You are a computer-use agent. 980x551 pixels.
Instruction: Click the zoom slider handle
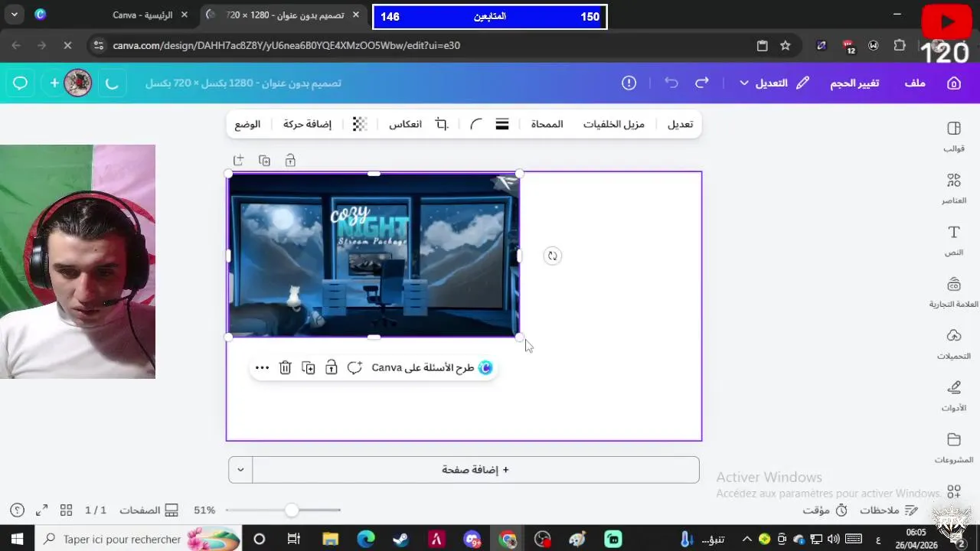291,510
